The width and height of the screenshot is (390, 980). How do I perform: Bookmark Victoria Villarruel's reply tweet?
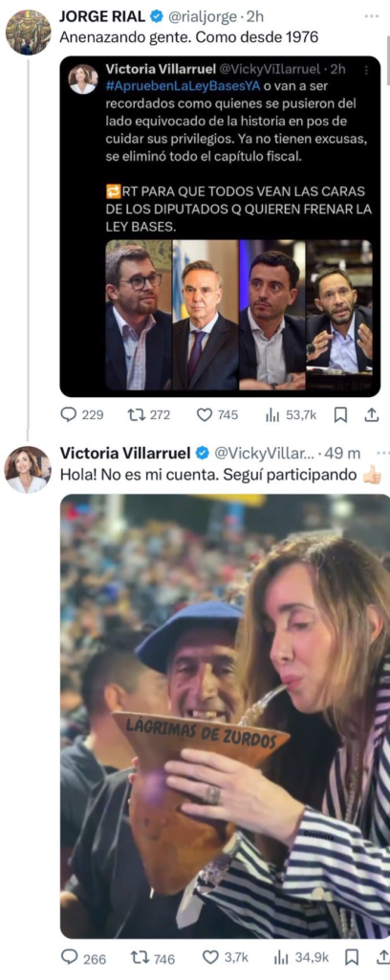pyautogui.click(x=352, y=957)
